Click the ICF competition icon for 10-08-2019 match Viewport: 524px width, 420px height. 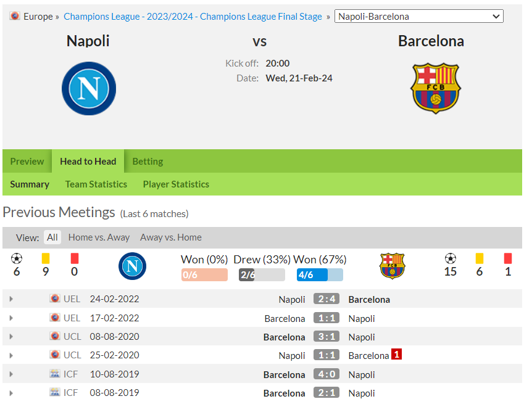[54, 374]
